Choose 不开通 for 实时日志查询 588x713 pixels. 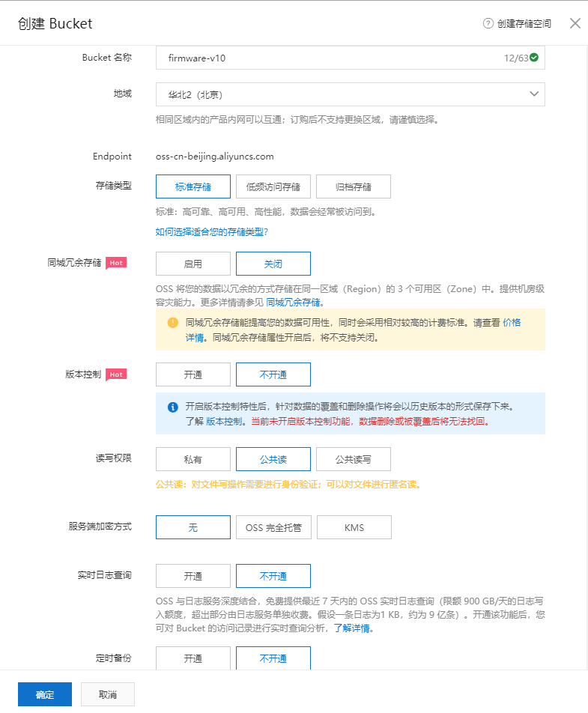pyautogui.click(x=273, y=576)
